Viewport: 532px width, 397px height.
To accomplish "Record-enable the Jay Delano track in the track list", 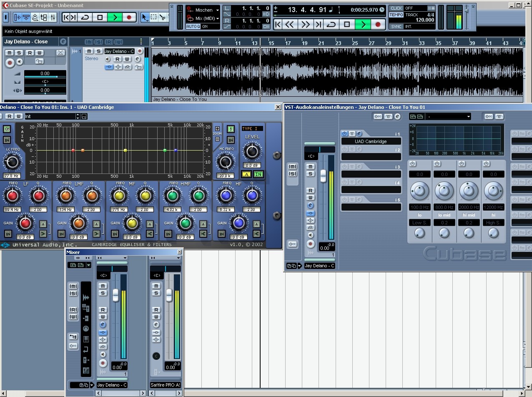I will pyautogui.click(x=140, y=51).
